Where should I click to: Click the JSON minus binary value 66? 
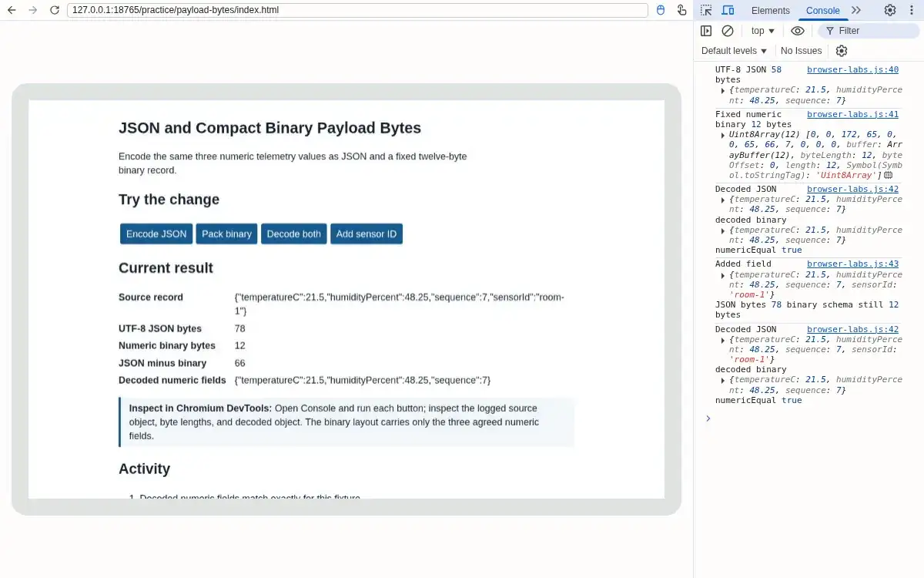coord(240,363)
